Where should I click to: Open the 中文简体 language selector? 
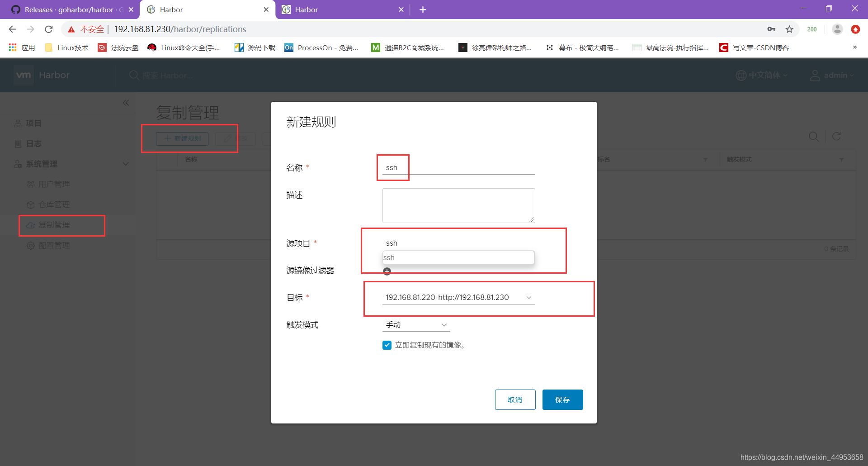click(762, 75)
